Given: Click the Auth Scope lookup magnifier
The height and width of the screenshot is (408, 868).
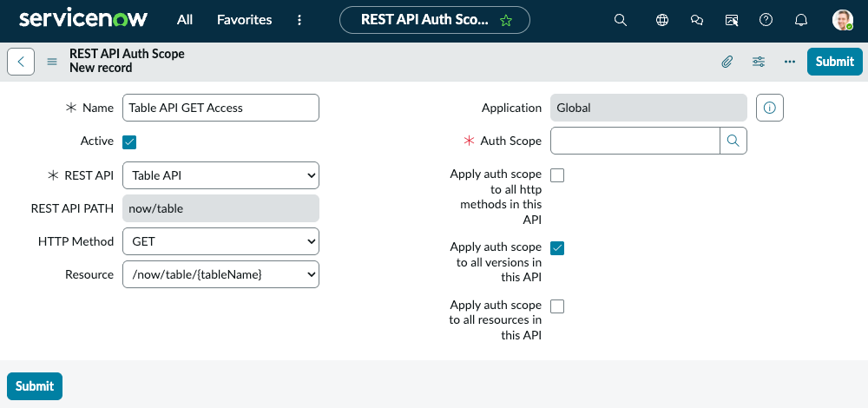Looking at the screenshot, I should (733, 141).
